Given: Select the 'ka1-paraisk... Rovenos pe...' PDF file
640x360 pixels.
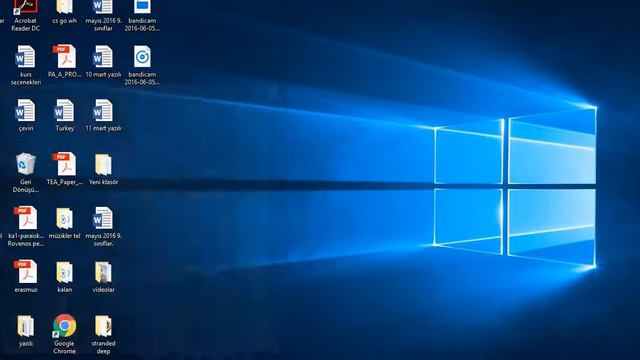Looking at the screenshot, I should click(x=25, y=227).
